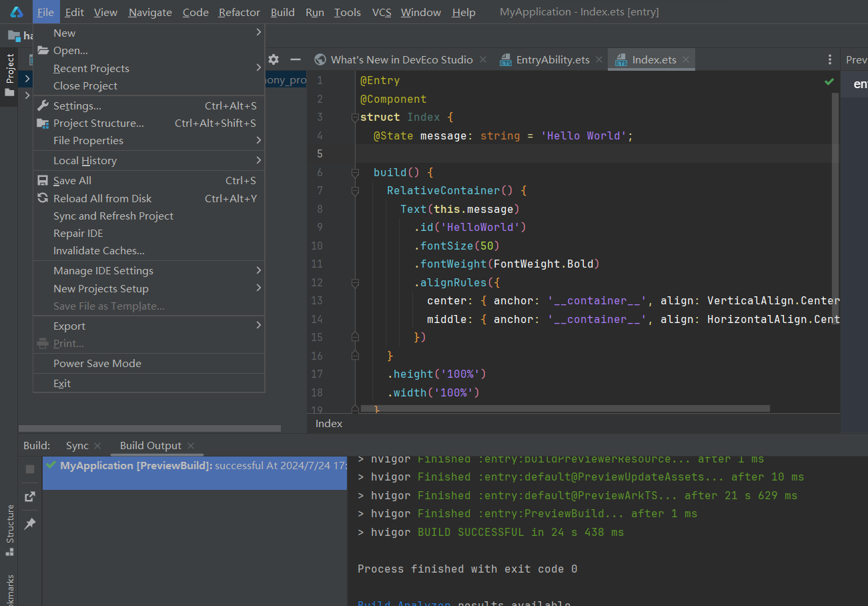Expand the File Properties submenu

(x=149, y=141)
